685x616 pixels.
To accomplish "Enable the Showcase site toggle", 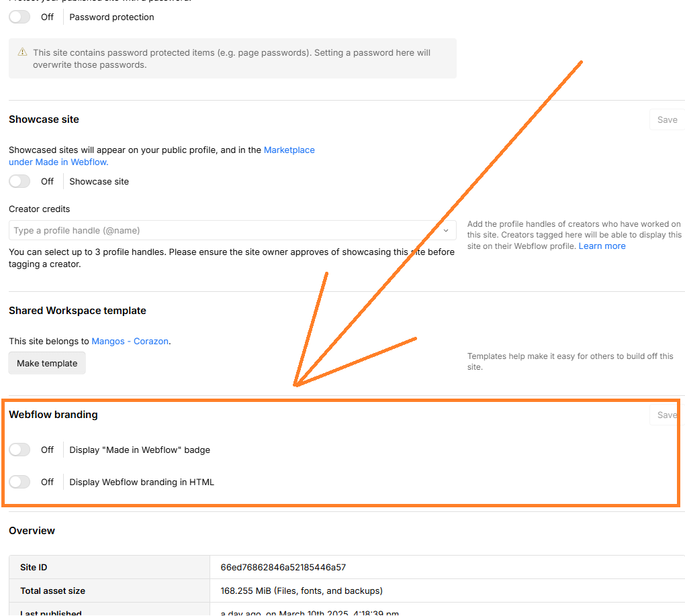I will [x=19, y=181].
